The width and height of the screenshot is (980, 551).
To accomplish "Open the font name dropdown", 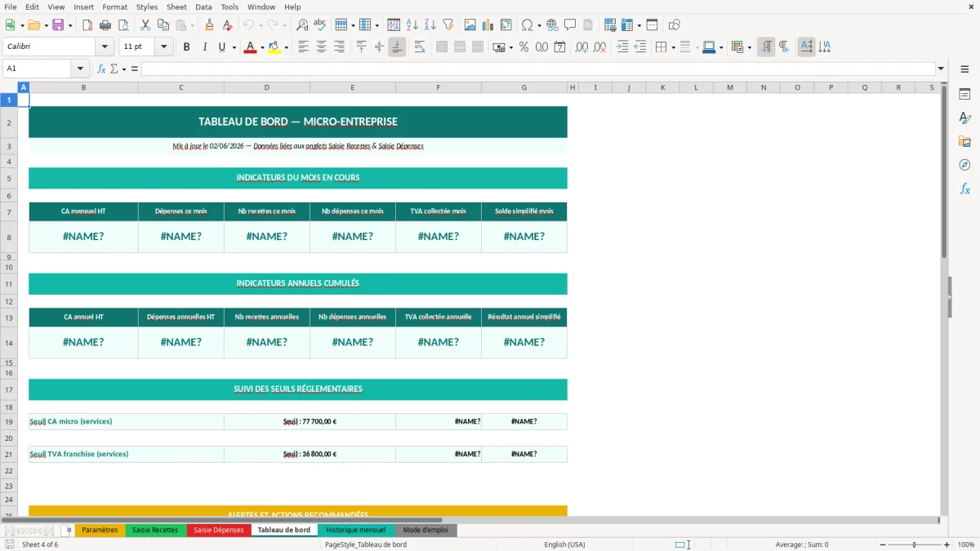I will 104,47.
